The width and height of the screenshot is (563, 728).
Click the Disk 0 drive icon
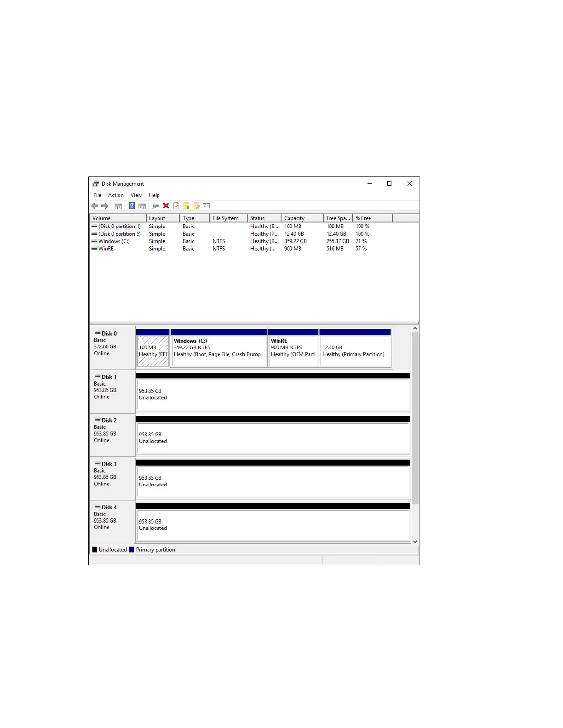pos(98,333)
